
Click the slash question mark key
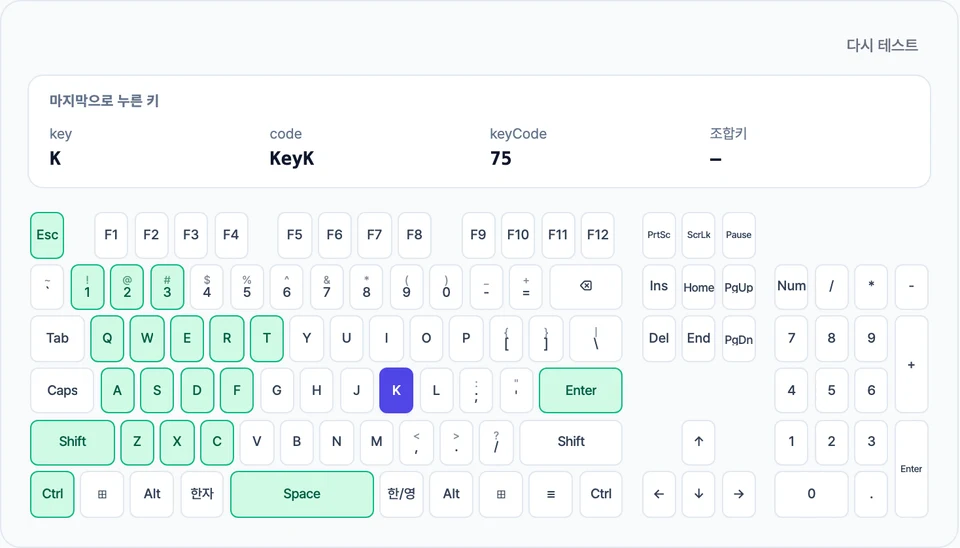pyautogui.click(x=496, y=442)
